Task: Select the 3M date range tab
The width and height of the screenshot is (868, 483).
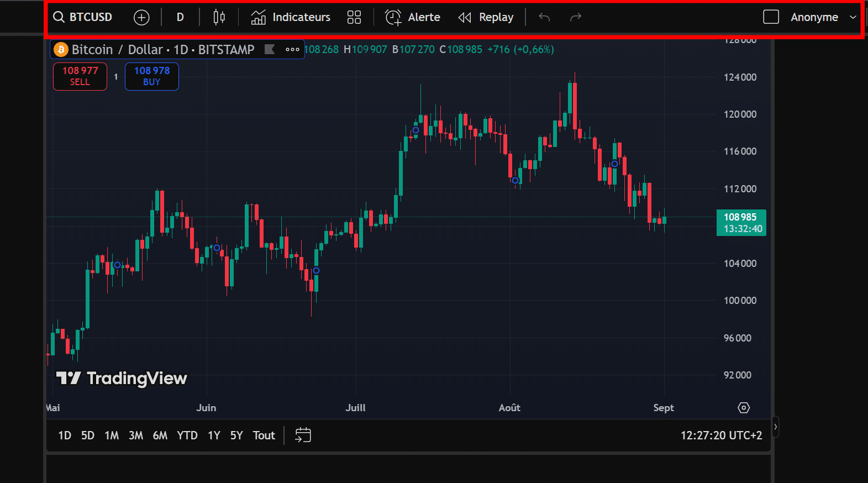Action: pos(136,435)
